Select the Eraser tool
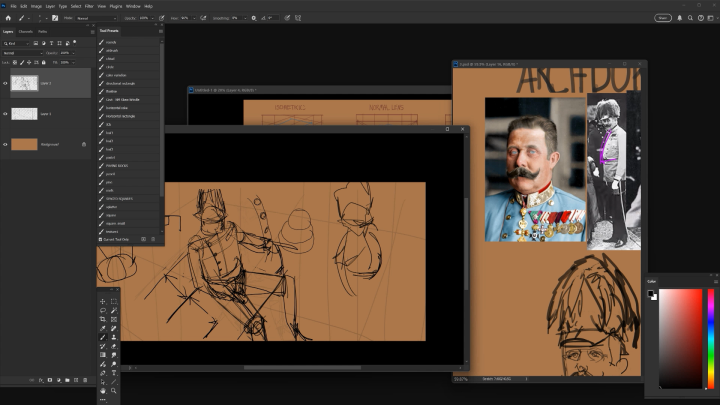720x405 pixels. coord(114,346)
